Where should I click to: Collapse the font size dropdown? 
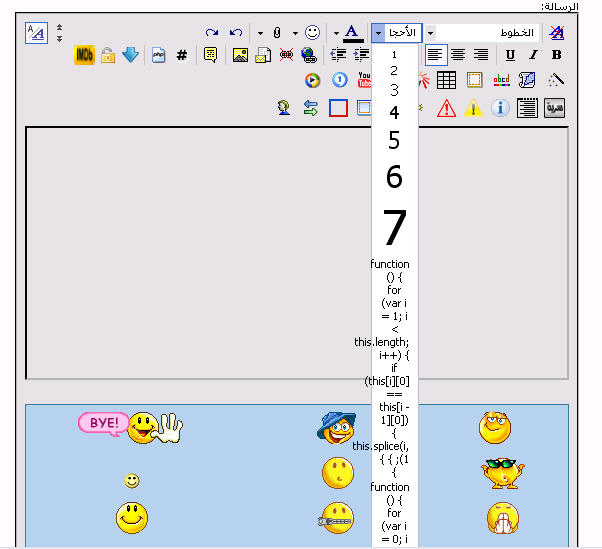379,32
